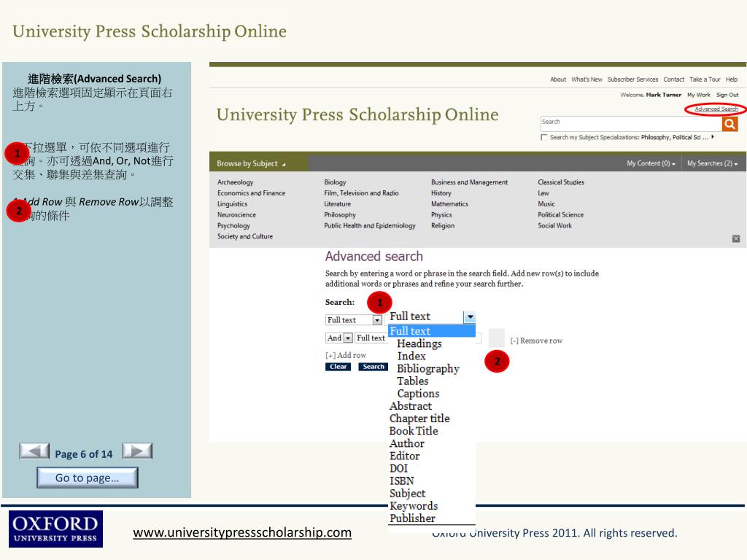747x560 pixels.
Task: Select Bibliography in the dropdown list
Action: (427, 368)
